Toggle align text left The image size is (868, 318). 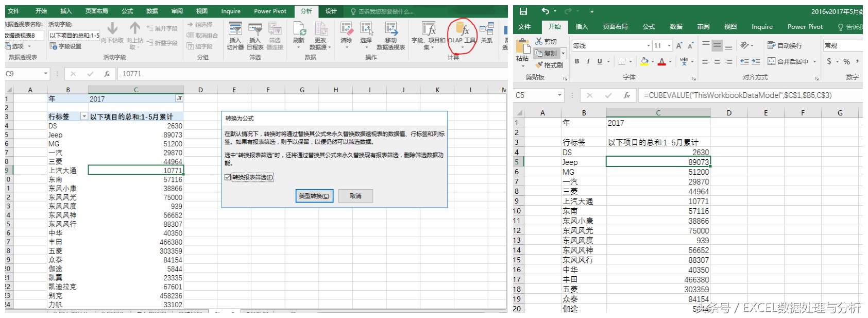706,61
